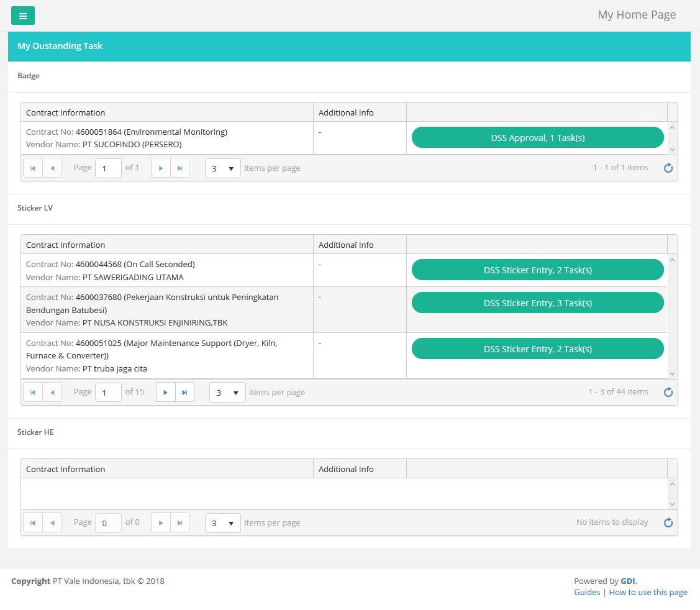
Task: Click last page icon in Badge grid
Action: (180, 168)
